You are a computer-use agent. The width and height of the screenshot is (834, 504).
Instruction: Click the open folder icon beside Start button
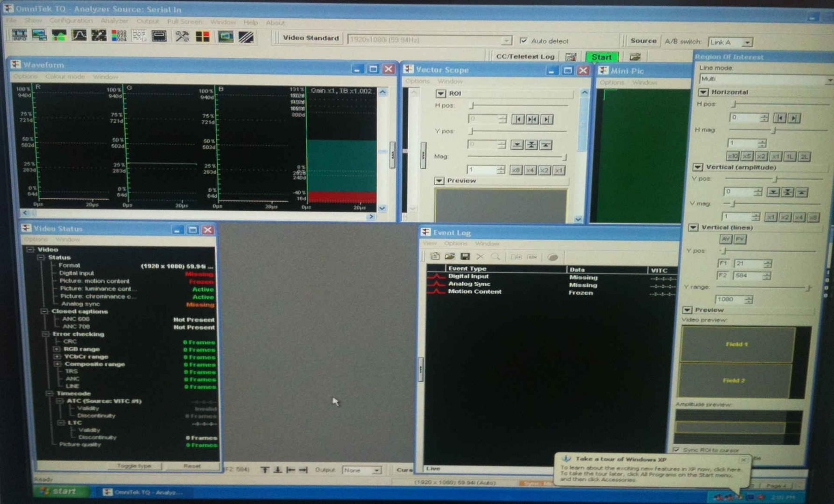pyautogui.click(x=635, y=56)
